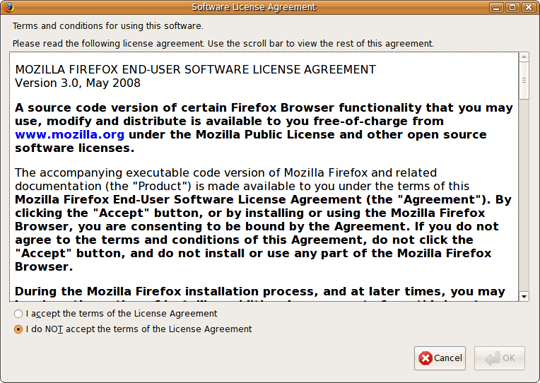Click the license text scrollbar thumb

point(524,81)
